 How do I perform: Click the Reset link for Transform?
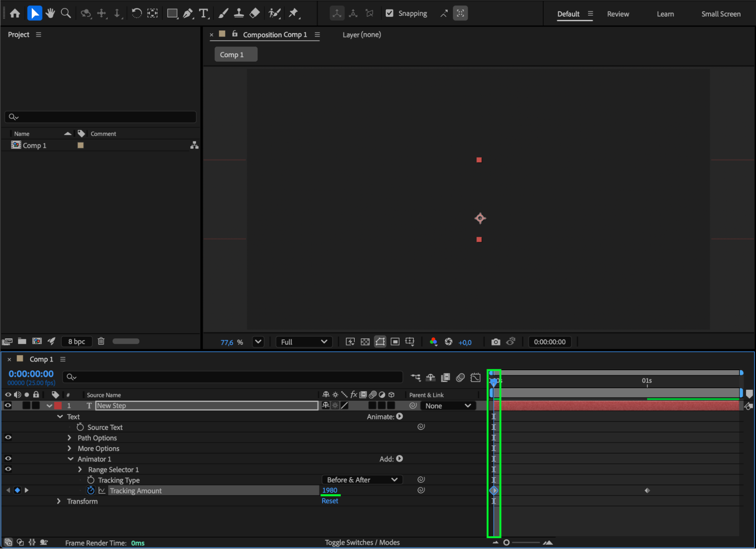point(329,501)
